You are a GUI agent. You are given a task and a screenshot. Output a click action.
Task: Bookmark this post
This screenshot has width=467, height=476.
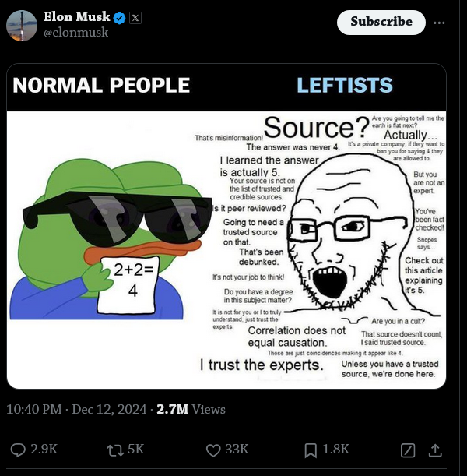(x=311, y=450)
